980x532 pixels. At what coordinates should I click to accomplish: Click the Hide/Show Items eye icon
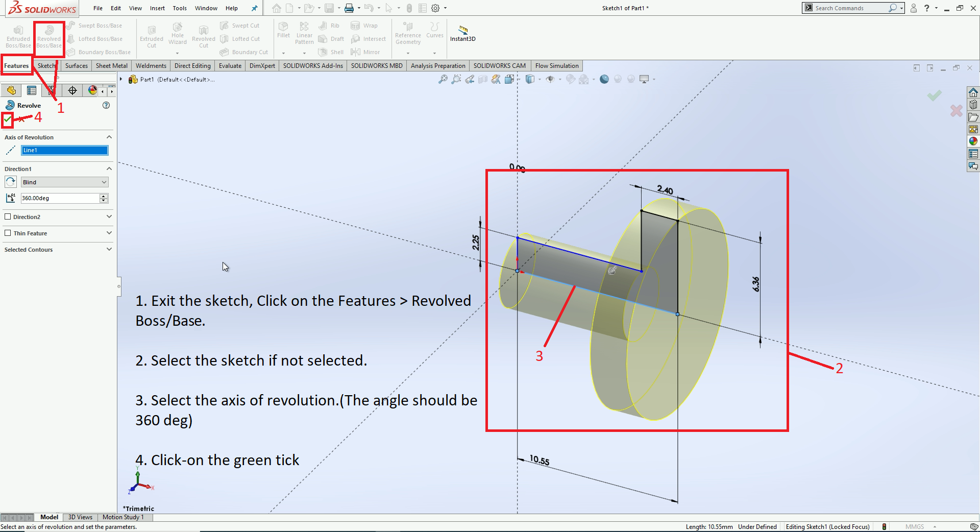[550, 79]
